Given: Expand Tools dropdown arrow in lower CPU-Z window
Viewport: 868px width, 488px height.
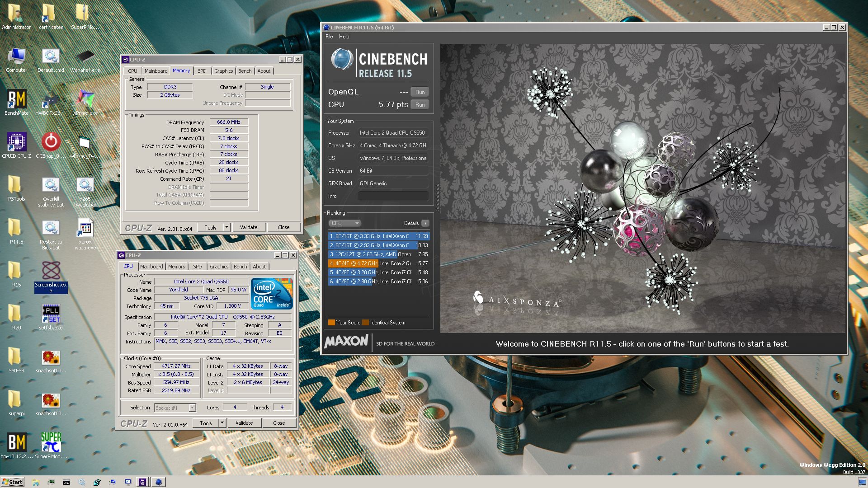Looking at the screenshot, I should click(x=222, y=423).
